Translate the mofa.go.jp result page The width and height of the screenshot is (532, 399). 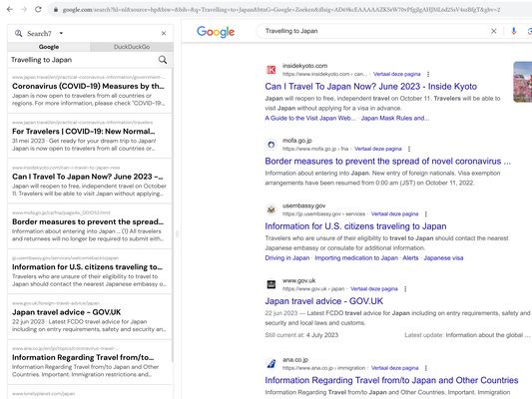(378, 149)
